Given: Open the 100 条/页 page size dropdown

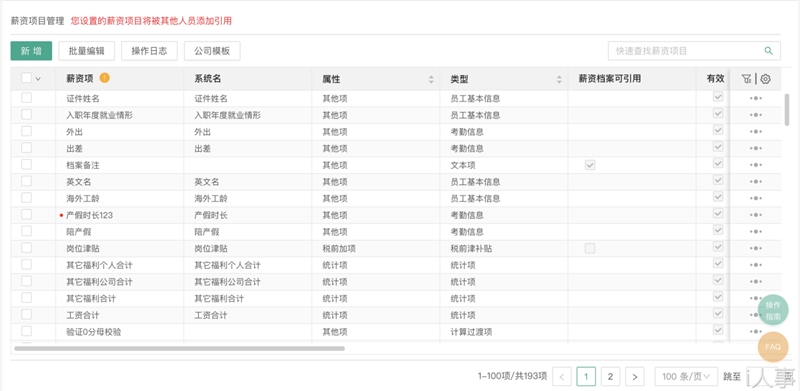Looking at the screenshot, I should click(x=686, y=377).
